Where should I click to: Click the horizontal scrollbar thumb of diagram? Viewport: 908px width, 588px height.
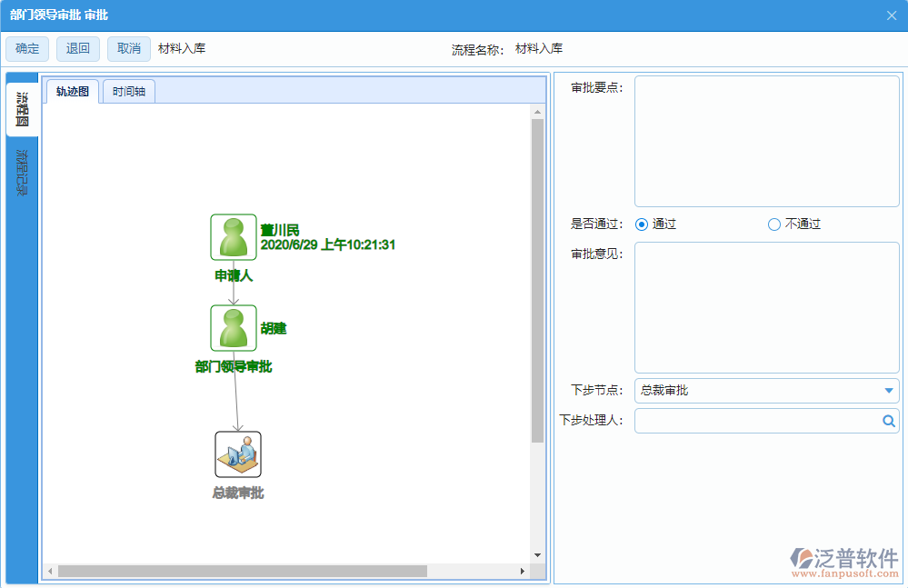[x=243, y=572]
